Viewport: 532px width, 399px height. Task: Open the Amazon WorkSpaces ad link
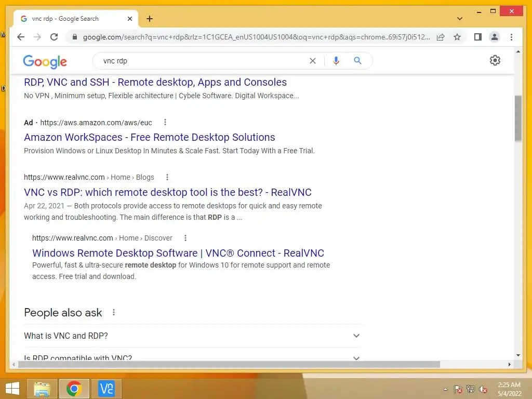pos(149,137)
